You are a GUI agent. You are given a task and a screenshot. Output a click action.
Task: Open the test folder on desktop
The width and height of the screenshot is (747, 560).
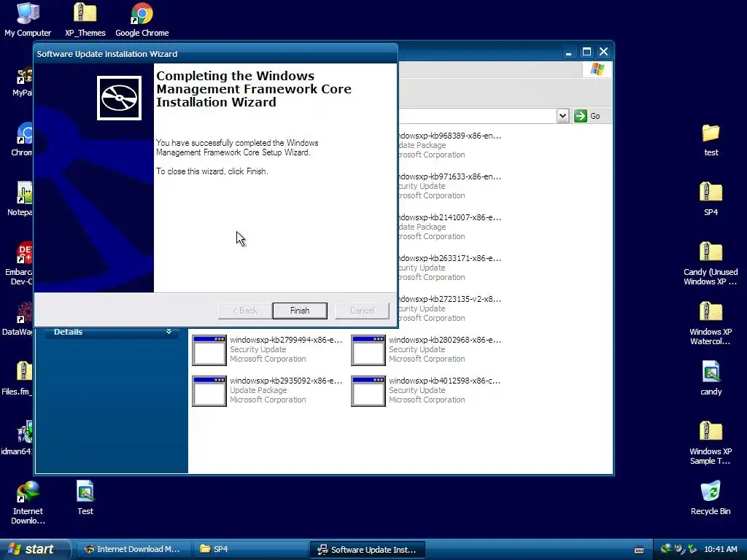pyautogui.click(x=711, y=139)
